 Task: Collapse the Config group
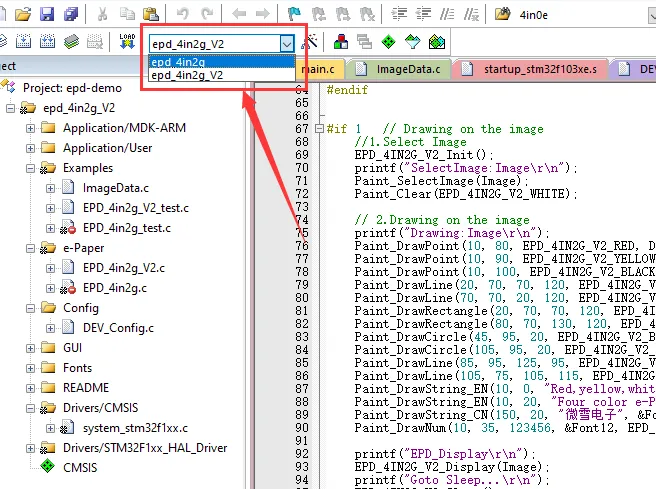tap(30, 308)
